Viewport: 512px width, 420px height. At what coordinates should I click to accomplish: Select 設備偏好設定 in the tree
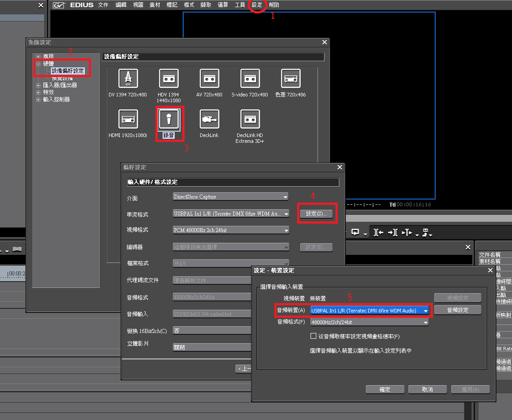click(67, 71)
